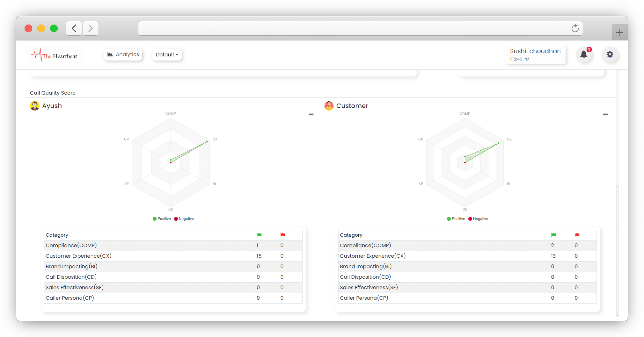Click the browser address bar
Image resolution: width=644 pixels, height=337 pixels.
(x=351, y=28)
